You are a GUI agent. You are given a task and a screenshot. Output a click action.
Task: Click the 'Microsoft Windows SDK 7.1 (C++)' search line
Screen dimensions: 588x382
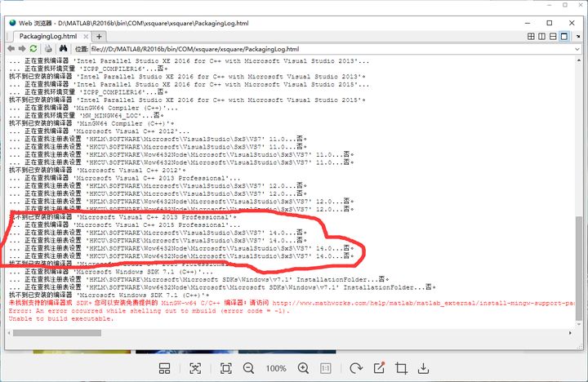click(111, 272)
